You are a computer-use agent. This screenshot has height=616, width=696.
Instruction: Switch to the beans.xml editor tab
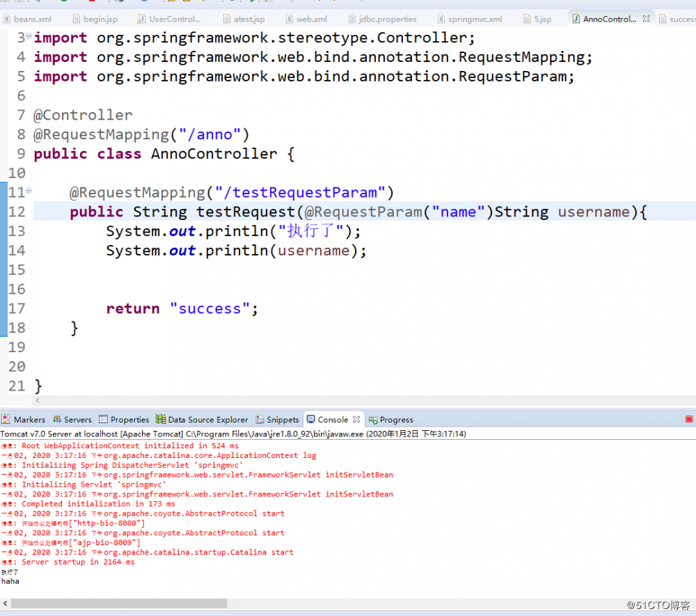pos(27,19)
